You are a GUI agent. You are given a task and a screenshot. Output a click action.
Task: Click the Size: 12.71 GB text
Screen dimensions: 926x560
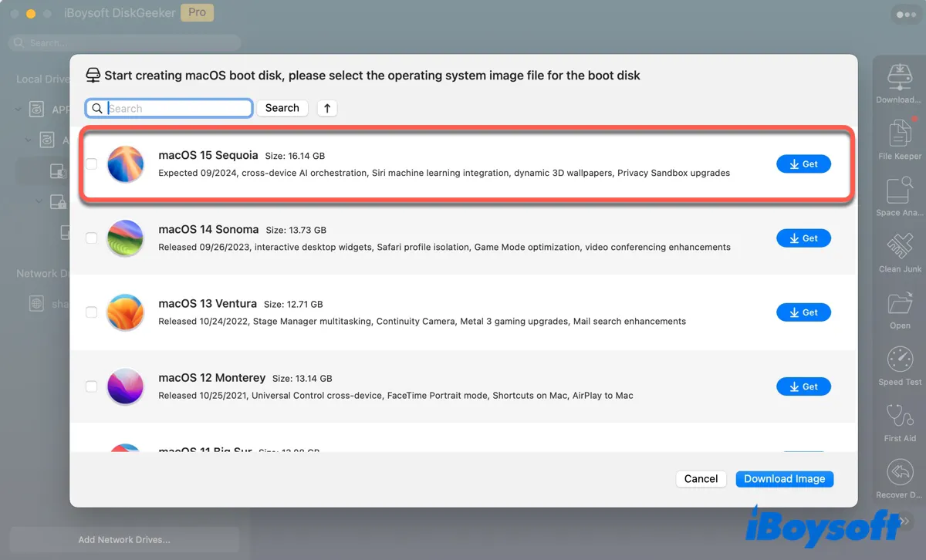(293, 304)
